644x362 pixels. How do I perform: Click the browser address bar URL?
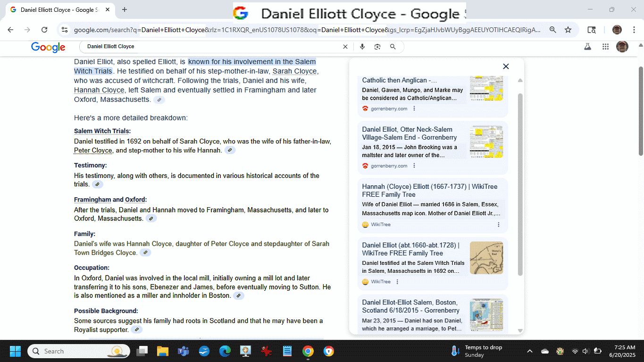(x=307, y=30)
